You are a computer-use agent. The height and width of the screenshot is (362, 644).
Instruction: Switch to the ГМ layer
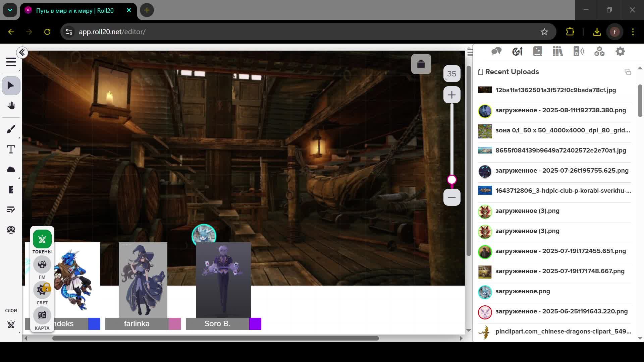click(x=42, y=265)
